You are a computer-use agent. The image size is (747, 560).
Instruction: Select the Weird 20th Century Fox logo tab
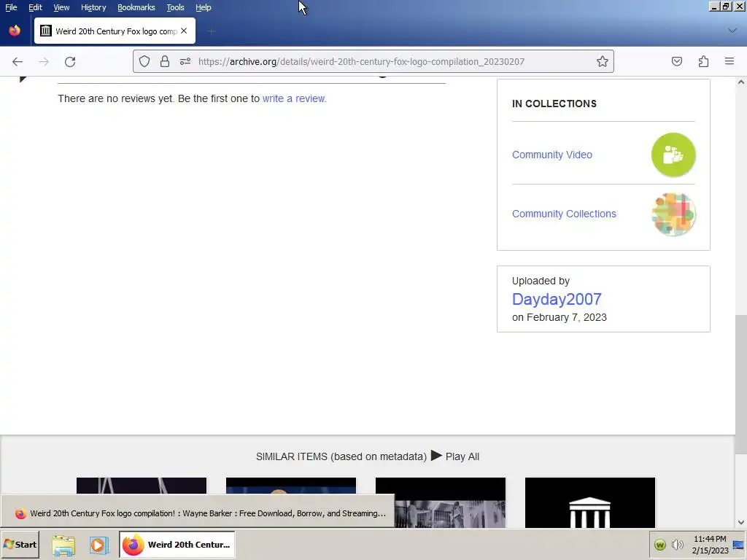tap(115, 31)
